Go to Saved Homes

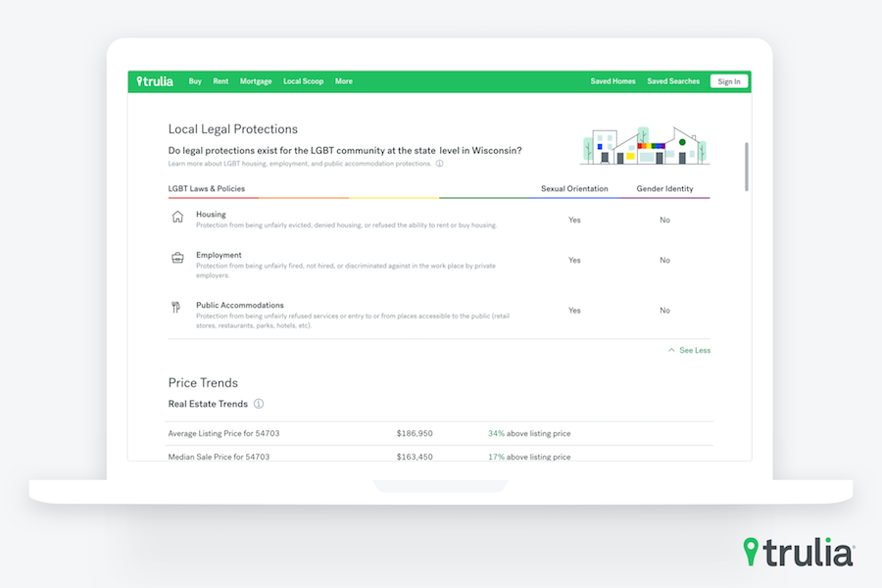tap(612, 81)
